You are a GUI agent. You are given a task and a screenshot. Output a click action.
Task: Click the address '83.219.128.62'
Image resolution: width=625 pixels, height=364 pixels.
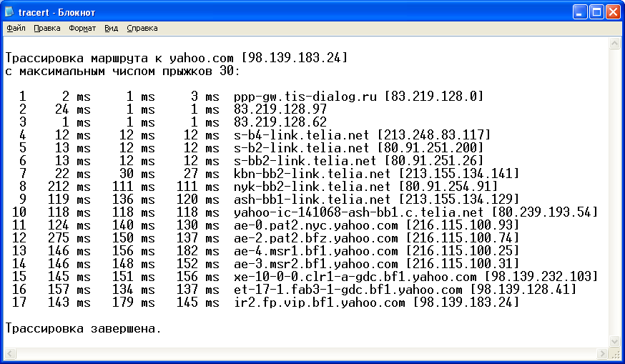[x=280, y=122]
